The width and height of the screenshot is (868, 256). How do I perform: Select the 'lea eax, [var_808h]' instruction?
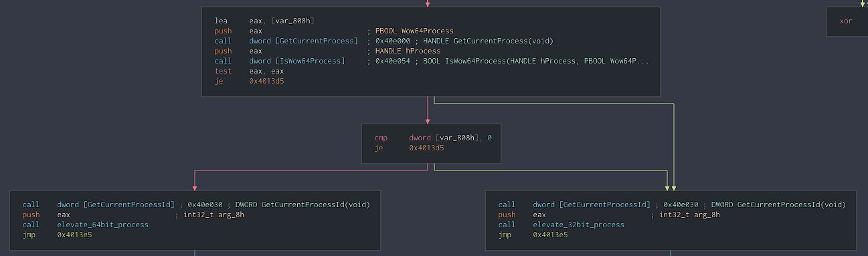click(264, 21)
